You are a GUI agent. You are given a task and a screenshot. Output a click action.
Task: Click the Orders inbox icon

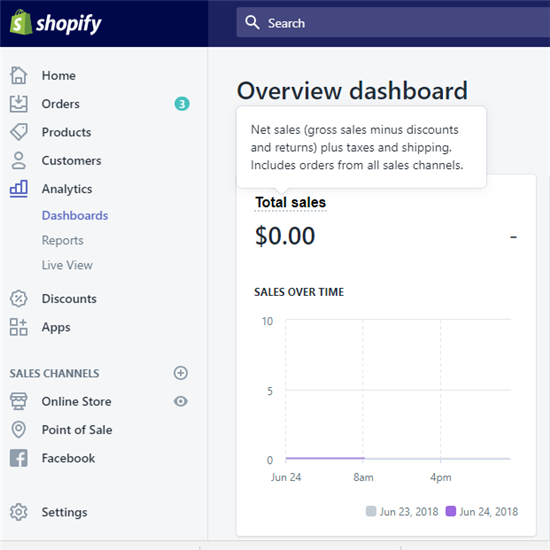19,104
